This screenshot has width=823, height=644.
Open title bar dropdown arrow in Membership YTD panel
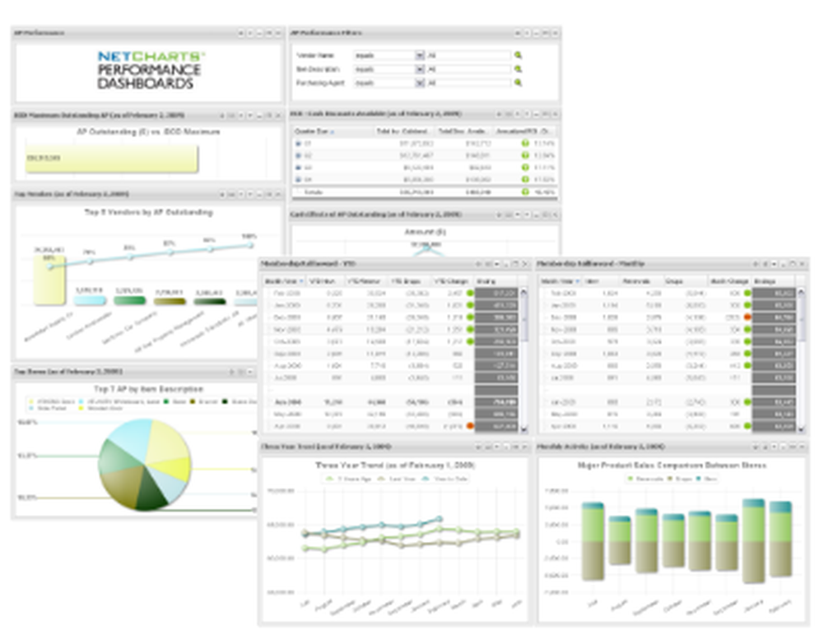click(496, 264)
